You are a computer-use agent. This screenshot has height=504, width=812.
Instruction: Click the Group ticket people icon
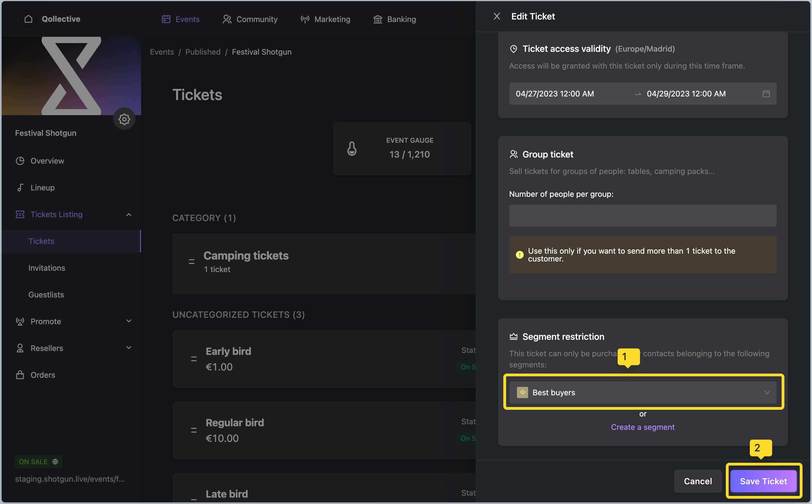point(514,154)
